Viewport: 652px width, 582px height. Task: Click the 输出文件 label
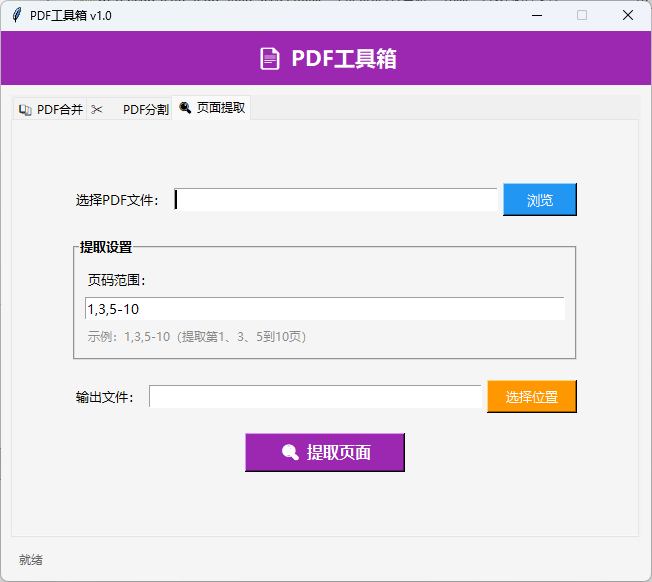[x=105, y=397]
